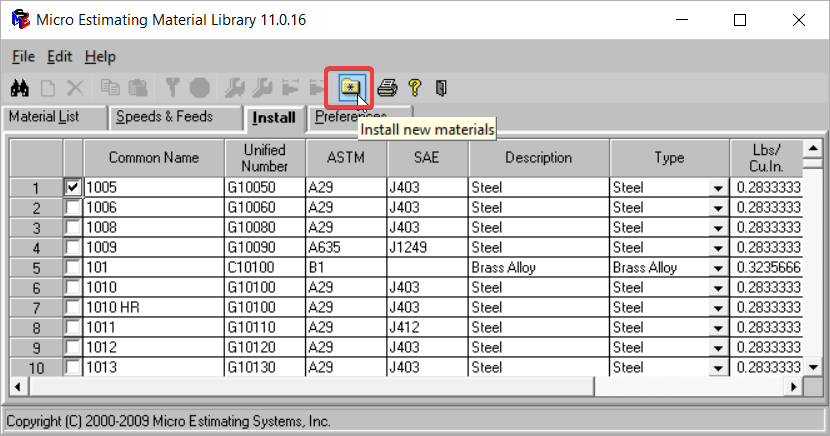Uncheck the checkbox for material 1005
The height and width of the screenshot is (436, 830).
[x=73, y=187]
